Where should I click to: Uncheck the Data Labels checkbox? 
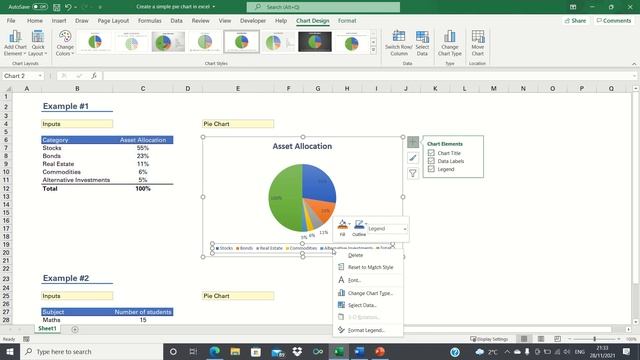(x=431, y=161)
